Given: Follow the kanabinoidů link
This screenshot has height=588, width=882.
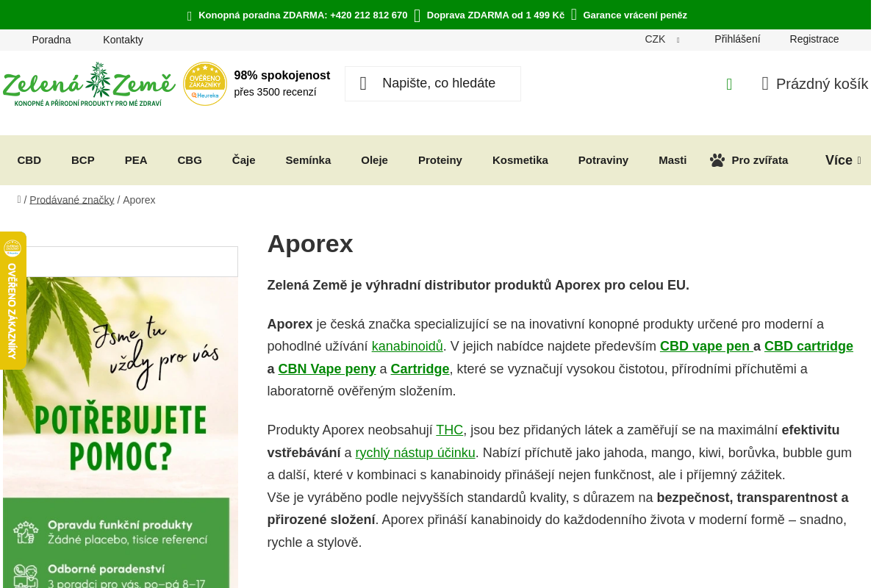Looking at the screenshot, I should 407,346.
